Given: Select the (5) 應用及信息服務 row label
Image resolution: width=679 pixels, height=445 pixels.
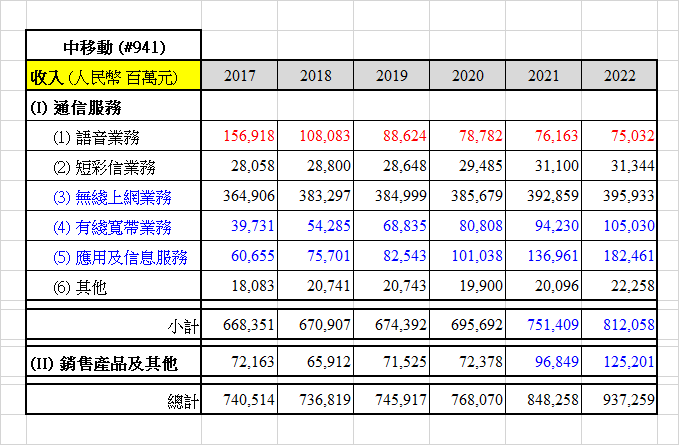Looking at the screenshot, I should (120, 257).
